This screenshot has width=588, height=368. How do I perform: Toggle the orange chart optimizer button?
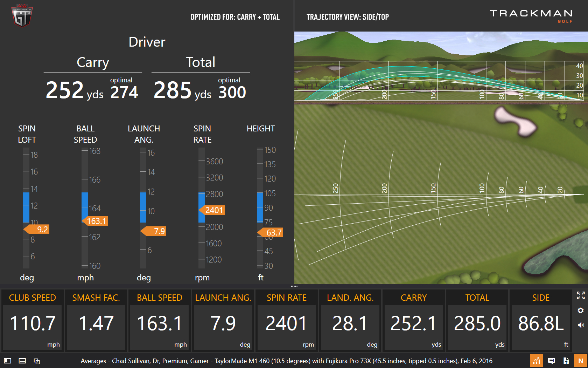click(x=536, y=361)
